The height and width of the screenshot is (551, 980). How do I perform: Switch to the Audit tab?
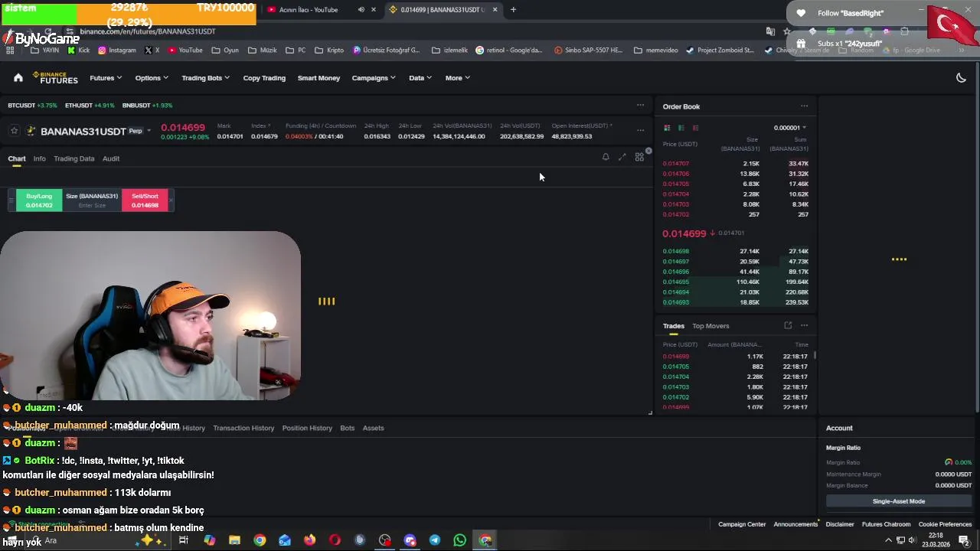point(111,158)
